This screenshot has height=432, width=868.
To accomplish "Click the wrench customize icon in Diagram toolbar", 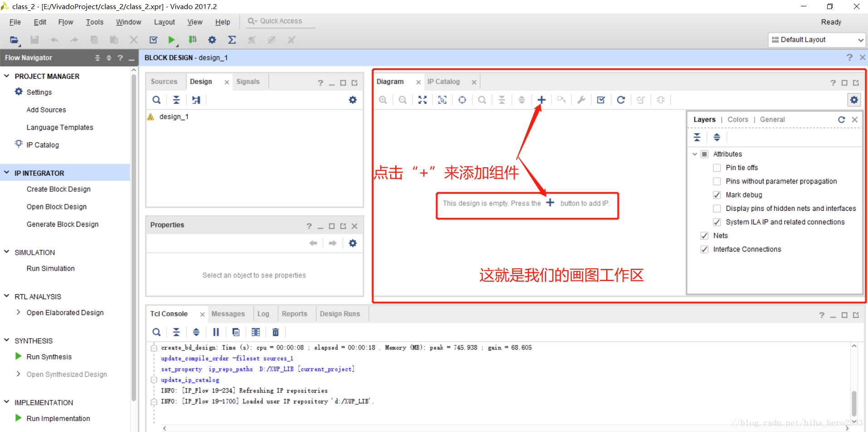I will pos(581,100).
